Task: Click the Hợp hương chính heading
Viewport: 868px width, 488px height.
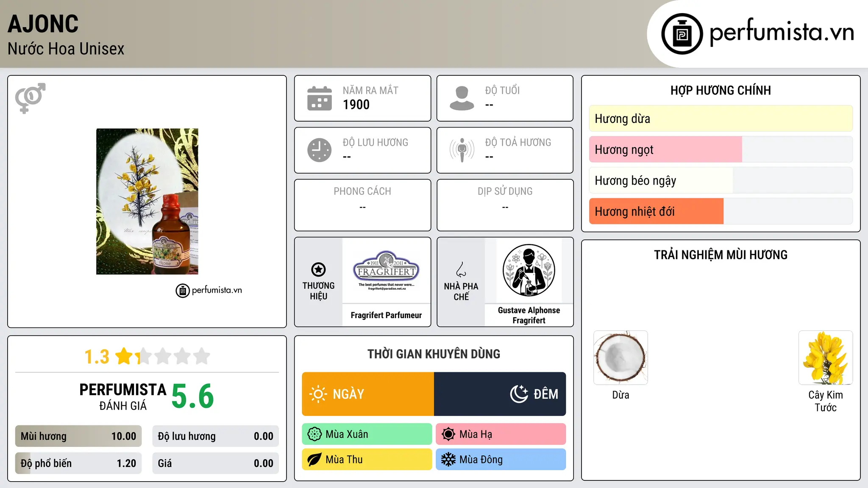Action: tap(721, 90)
